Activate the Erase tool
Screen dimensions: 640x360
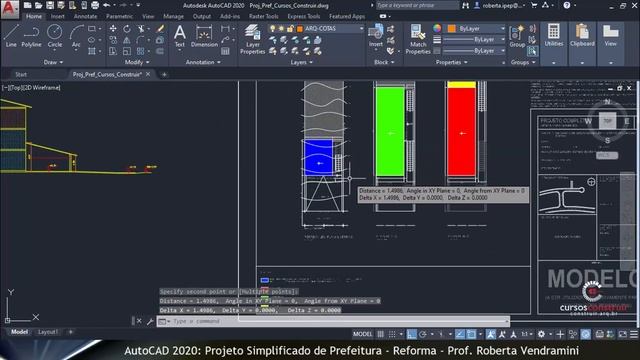160,29
